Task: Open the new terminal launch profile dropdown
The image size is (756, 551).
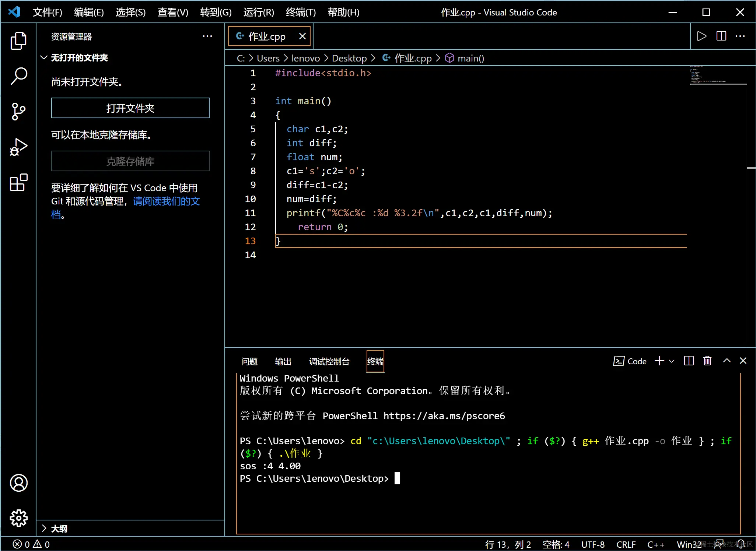Action: (x=672, y=361)
